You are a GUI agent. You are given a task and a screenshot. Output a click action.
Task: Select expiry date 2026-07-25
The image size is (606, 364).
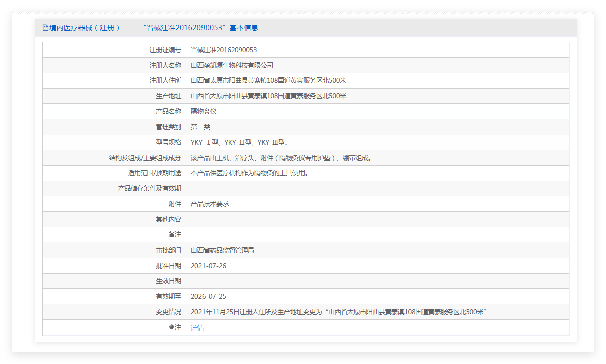209,296
